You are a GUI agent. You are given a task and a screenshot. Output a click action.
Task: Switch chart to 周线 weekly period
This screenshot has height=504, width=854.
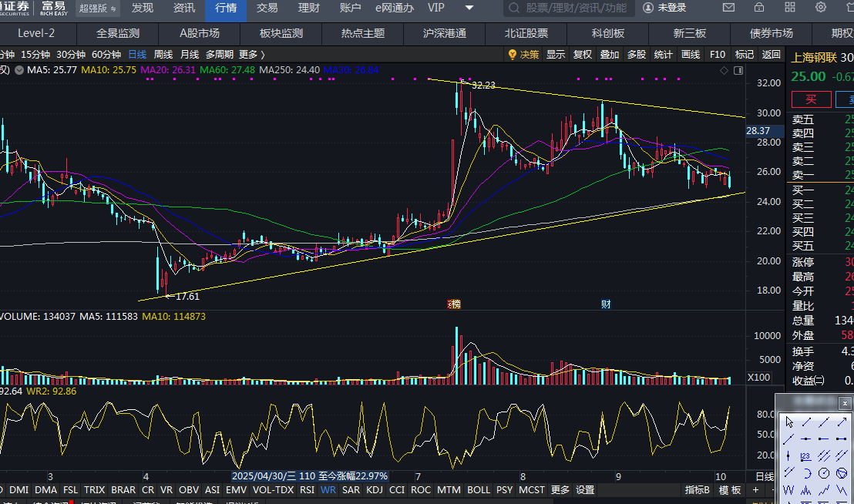click(163, 55)
